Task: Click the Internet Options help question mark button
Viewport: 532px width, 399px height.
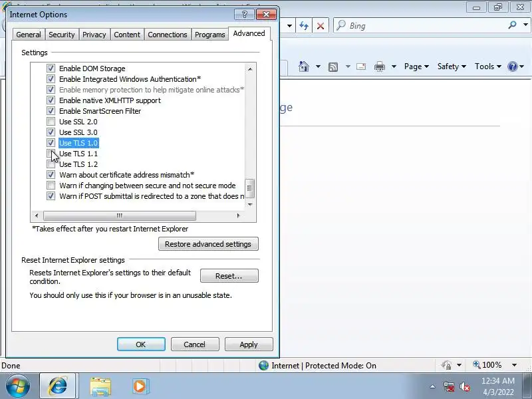Action: (244, 14)
